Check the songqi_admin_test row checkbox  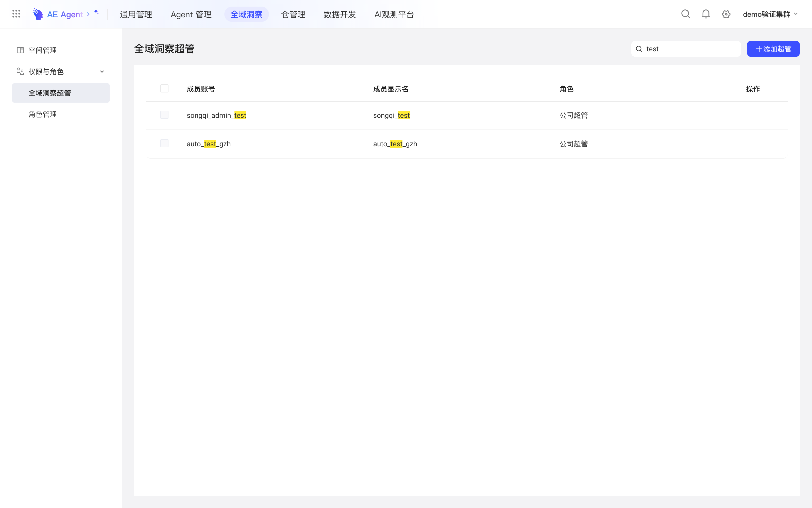pos(164,115)
